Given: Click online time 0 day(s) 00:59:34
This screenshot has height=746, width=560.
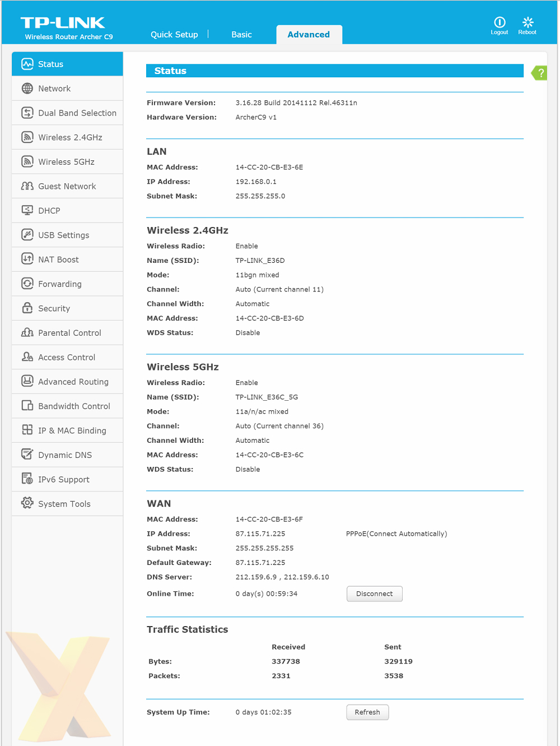Looking at the screenshot, I should [267, 594].
